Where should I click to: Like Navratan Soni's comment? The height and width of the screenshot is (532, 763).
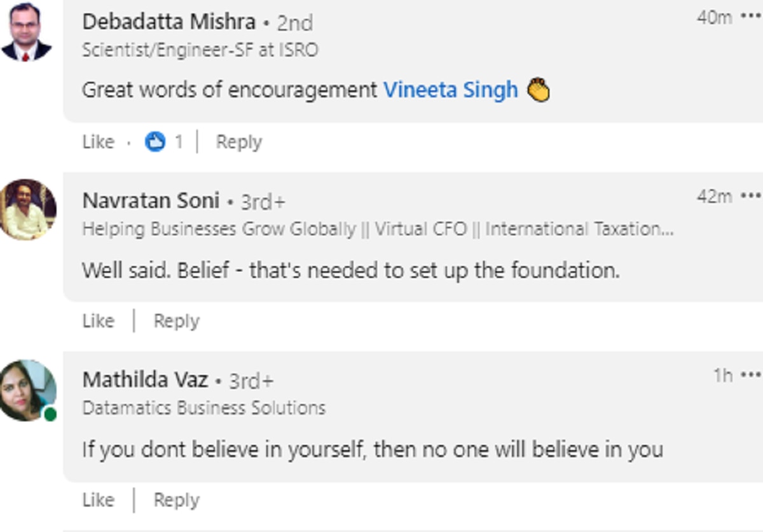tap(98, 321)
